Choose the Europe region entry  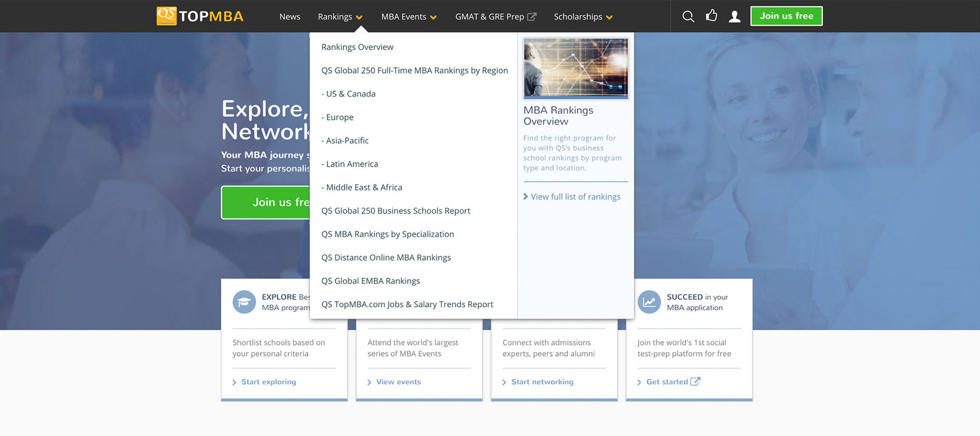[x=337, y=117]
